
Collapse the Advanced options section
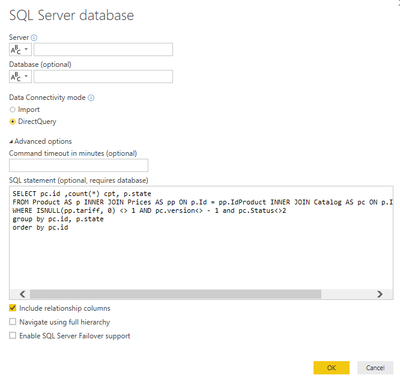pos(40,141)
